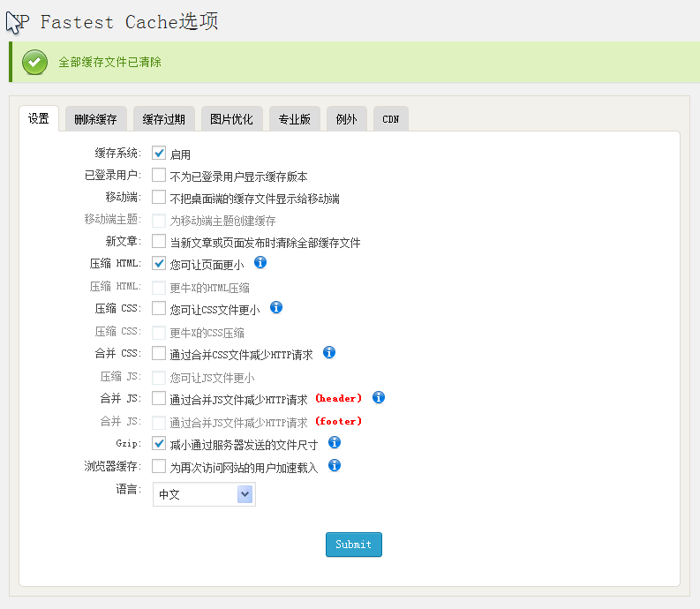The width and height of the screenshot is (700, 609).
Task: Uncheck the 缓存系统 启用 checkbox
Action: pos(159,153)
